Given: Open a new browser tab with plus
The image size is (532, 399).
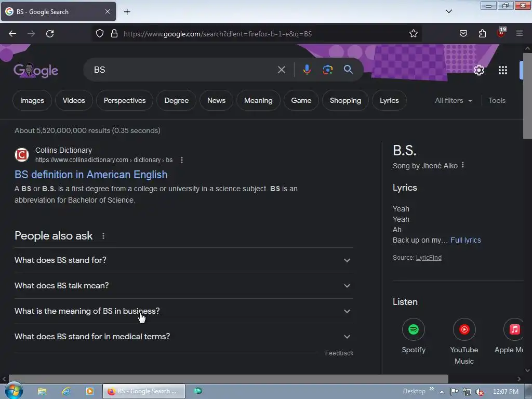Looking at the screenshot, I should 127,12.
